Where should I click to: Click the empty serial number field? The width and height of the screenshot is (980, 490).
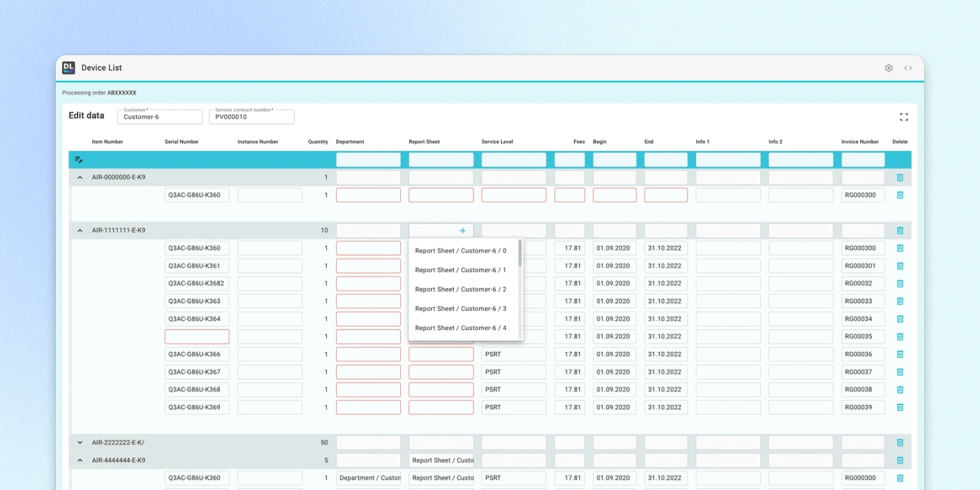coord(197,337)
